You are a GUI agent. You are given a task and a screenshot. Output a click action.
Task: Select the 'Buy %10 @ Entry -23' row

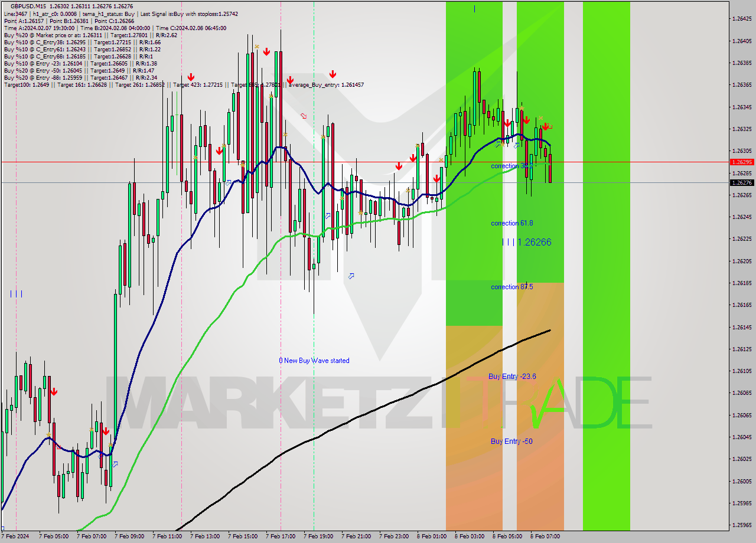80,63
